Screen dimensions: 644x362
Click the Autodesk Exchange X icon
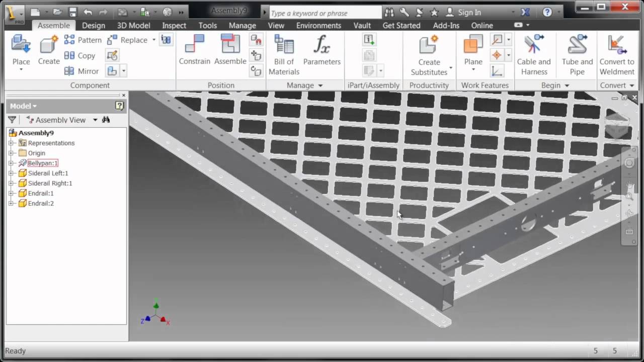(x=525, y=12)
